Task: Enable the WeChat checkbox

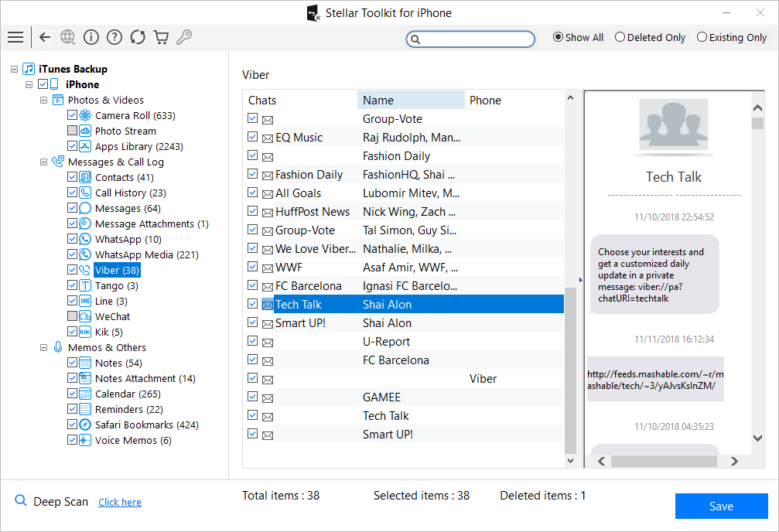Action: tap(73, 316)
